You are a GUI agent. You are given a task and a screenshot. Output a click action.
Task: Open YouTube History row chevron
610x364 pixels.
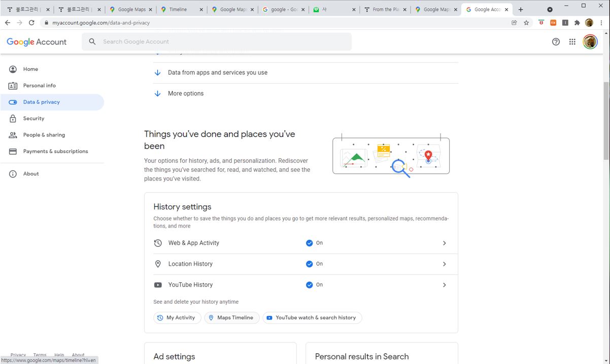click(x=444, y=285)
